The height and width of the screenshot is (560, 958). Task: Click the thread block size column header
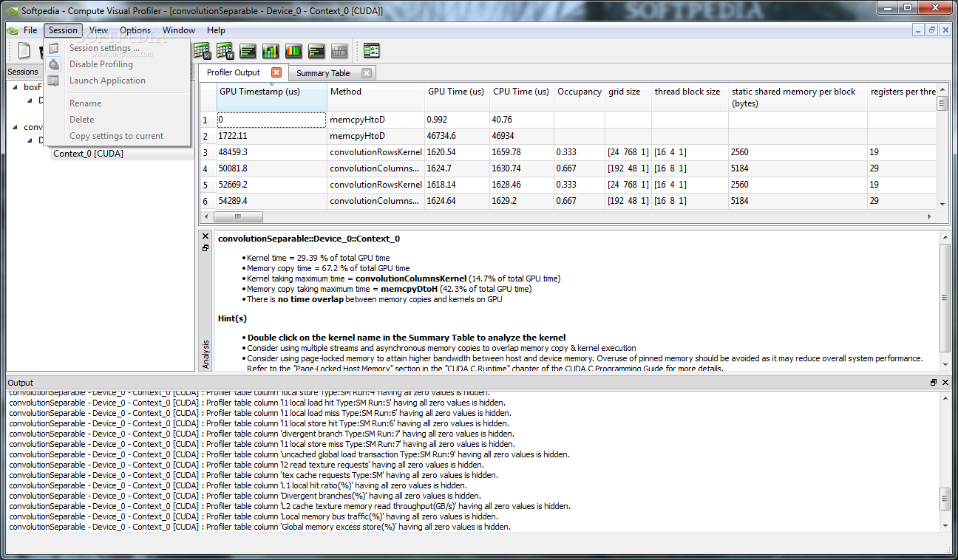690,97
